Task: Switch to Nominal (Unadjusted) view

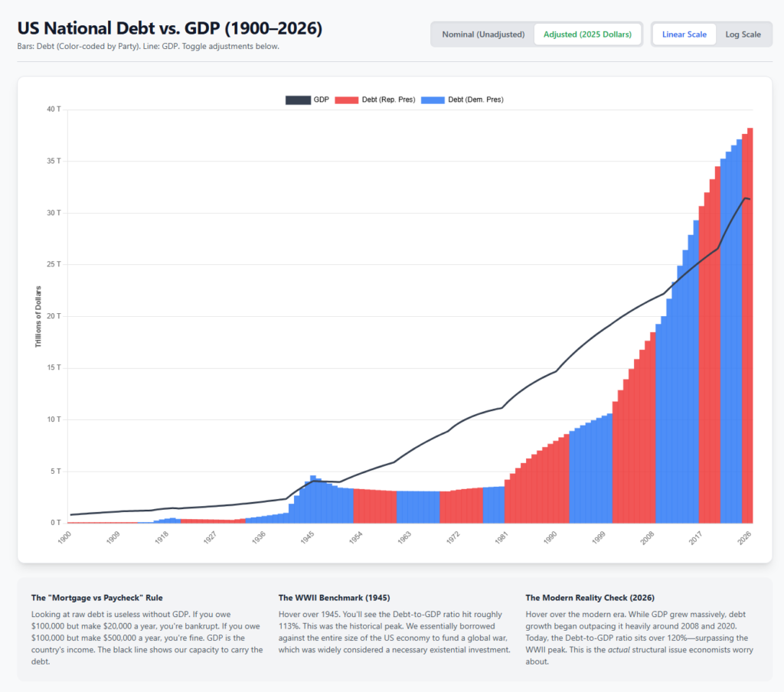Action: (483, 34)
